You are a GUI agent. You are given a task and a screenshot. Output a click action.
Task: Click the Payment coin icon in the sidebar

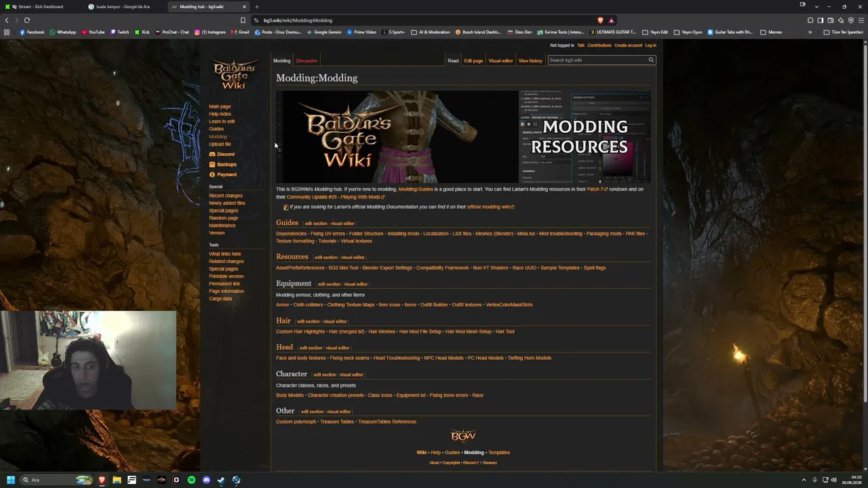(212, 175)
